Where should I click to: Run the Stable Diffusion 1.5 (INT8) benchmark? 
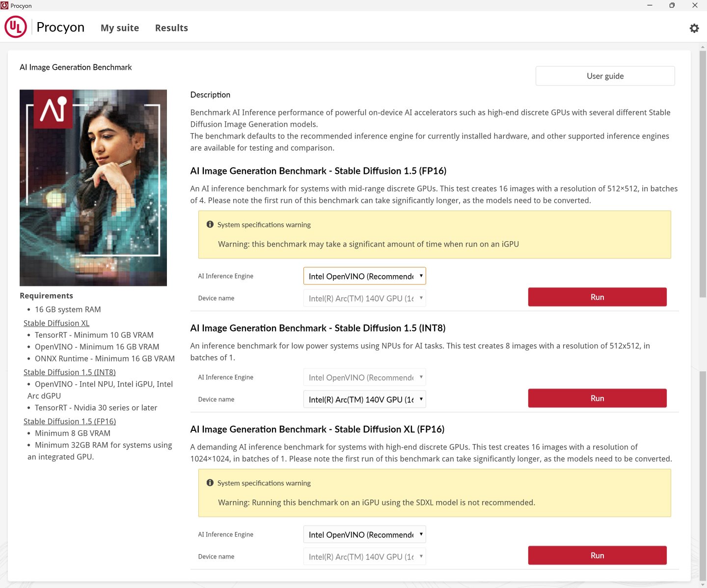tap(597, 398)
